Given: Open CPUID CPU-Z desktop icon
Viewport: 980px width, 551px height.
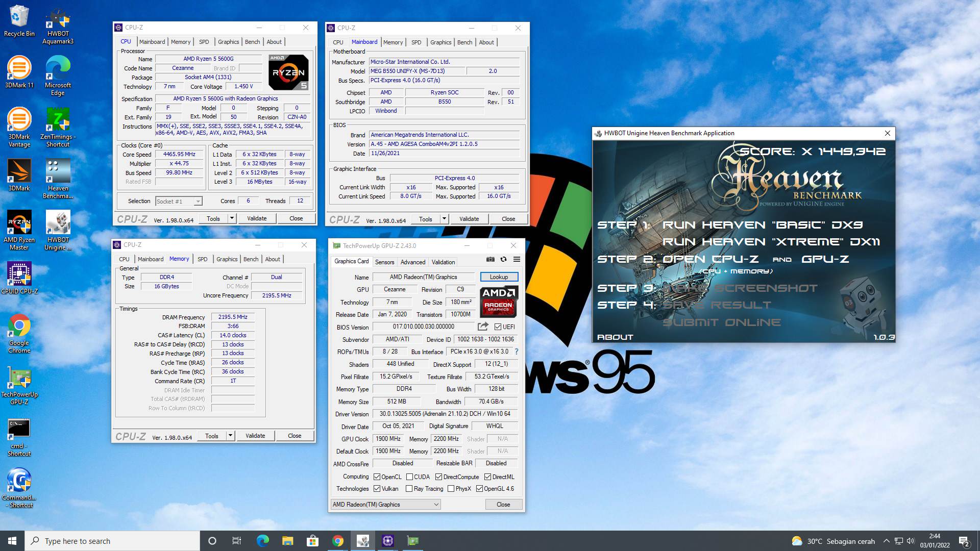Looking at the screenshot, I should [x=19, y=278].
